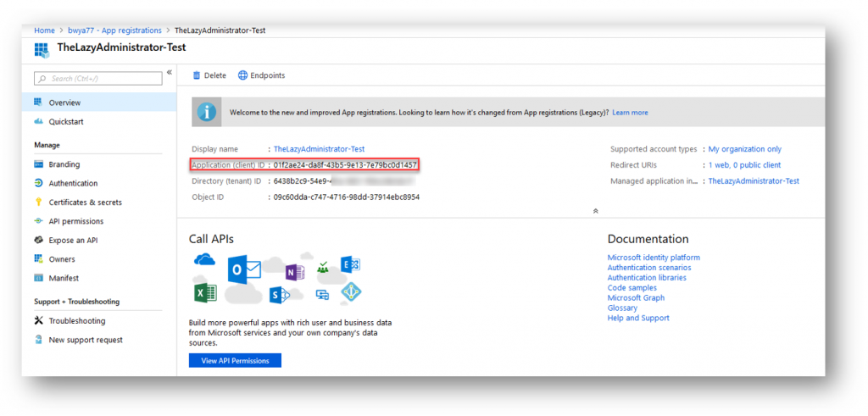Collapse the essentials section chevron

pyautogui.click(x=596, y=211)
